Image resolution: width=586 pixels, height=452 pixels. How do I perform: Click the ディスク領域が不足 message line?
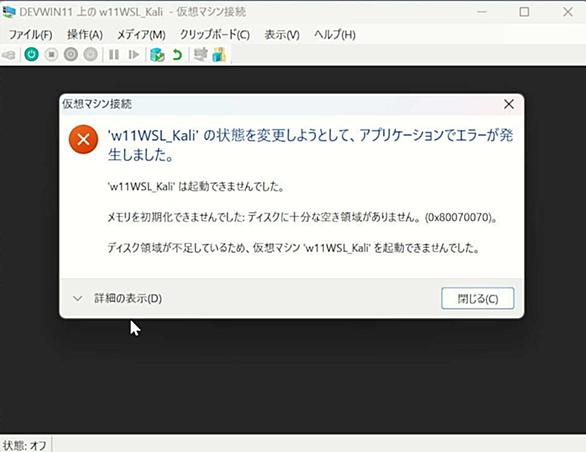[x=293, y=248]
